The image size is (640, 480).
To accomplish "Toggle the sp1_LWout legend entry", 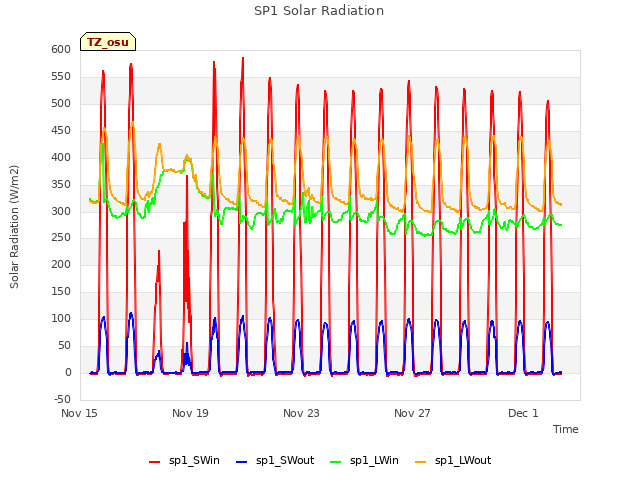I will (453, 461).
